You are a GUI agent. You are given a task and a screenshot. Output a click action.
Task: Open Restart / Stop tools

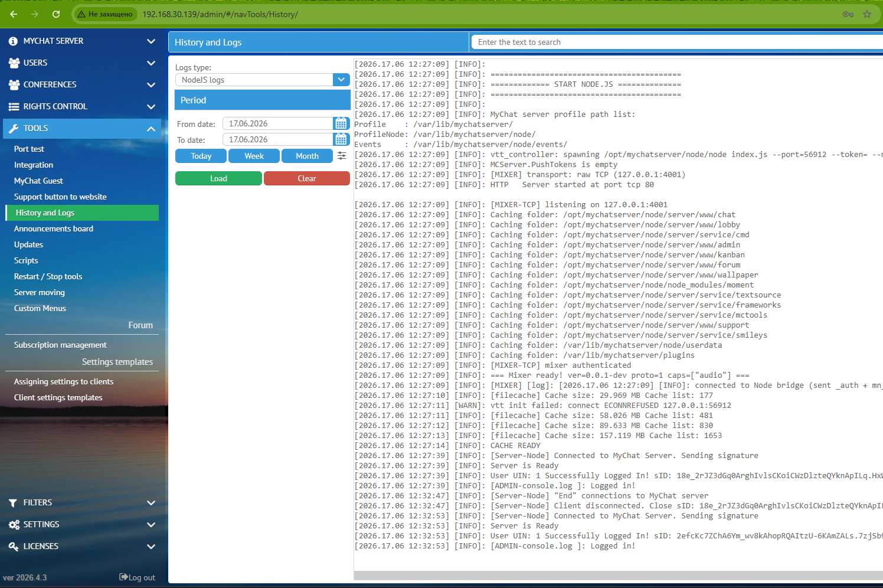48,277
